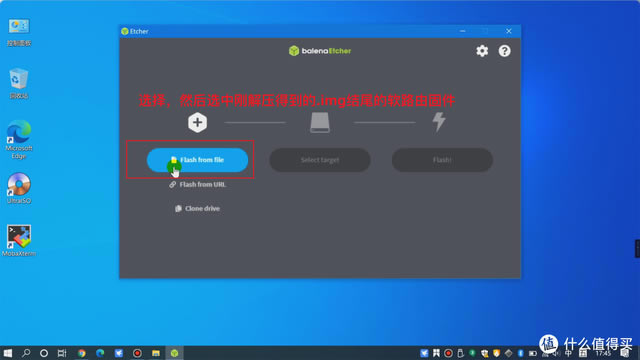Image resolution: width=640 pixels, height=360 pixels.
Task: Click the plus hexagon image icon
Action: [x=198, y=122]
